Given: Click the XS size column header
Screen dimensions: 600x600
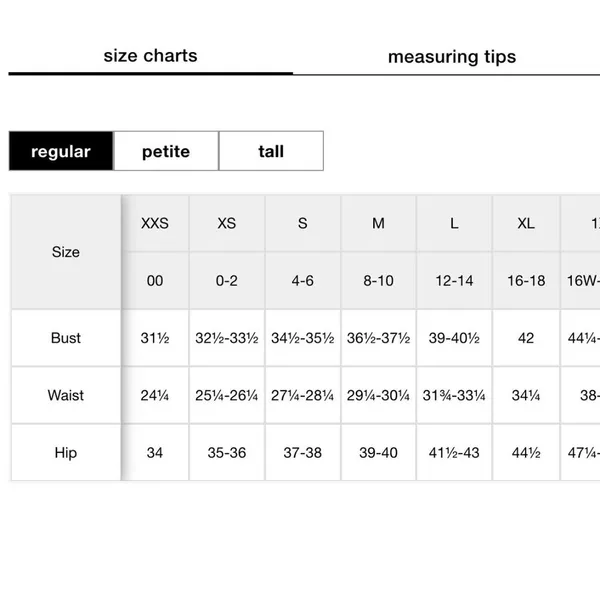Looking at the screenshot, I should tap(227, 223).
